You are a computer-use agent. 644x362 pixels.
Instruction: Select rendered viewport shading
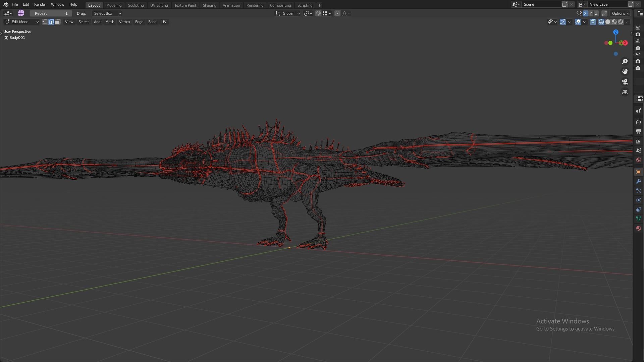(x=621, y=22)
